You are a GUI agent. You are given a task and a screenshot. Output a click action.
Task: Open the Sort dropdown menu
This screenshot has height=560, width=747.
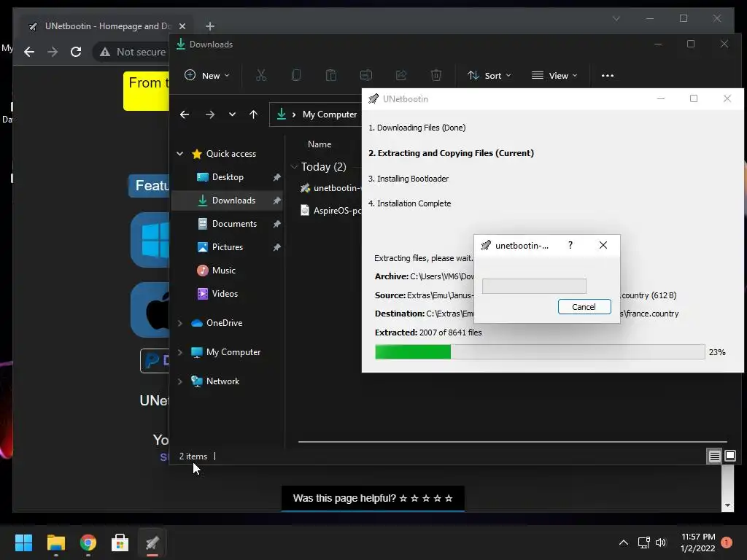(489, 75)
